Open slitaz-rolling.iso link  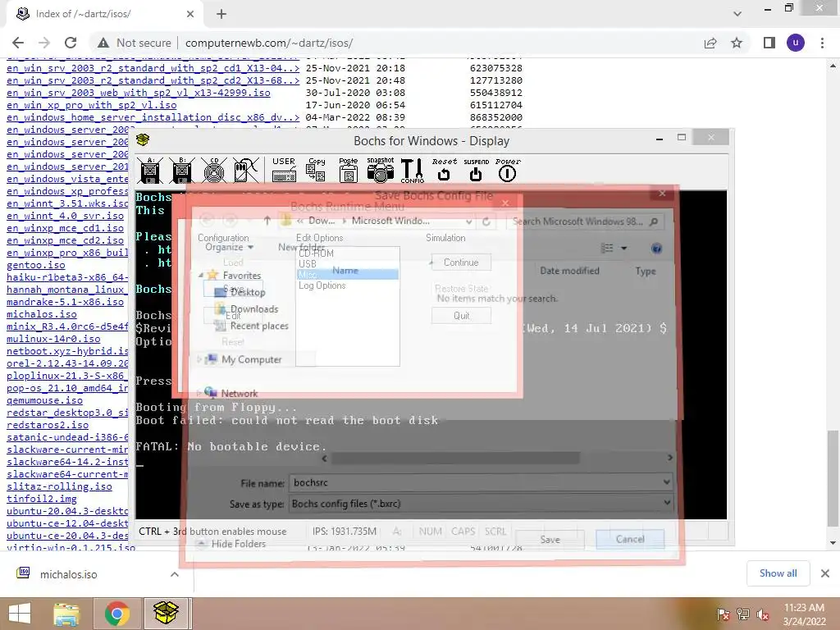click(59, 486)
